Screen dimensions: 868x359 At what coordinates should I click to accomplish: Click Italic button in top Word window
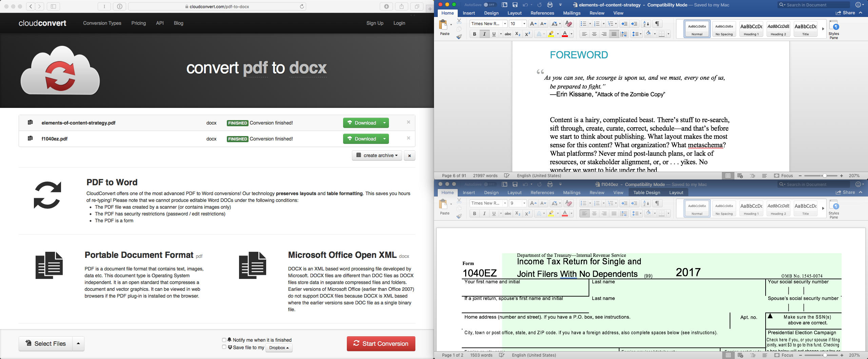tap(484, 34)
